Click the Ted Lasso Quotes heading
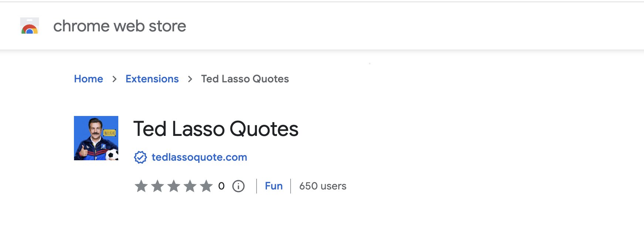Viewport: 644px width, 226px height. click(x=216, y=129)
